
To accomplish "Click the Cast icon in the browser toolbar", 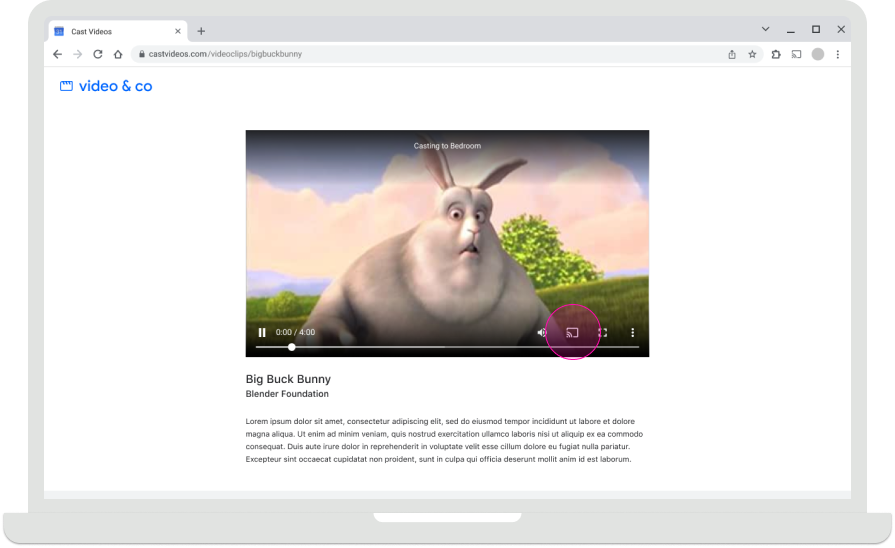I will pyautogui.click(x=797, y=54).
